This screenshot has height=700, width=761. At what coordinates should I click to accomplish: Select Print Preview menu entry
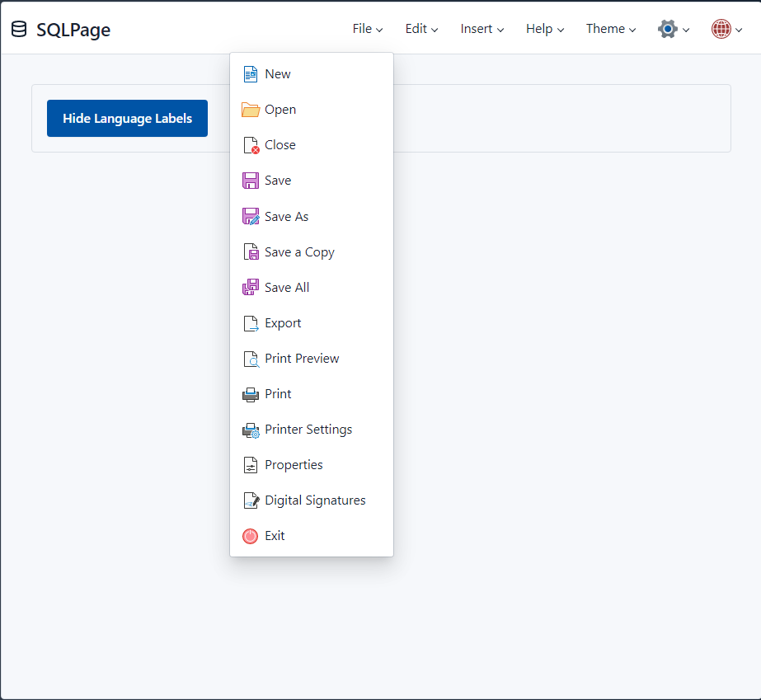312,359
